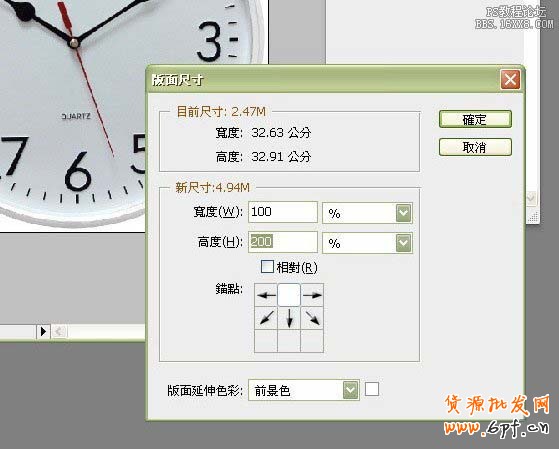Toggle the 相對 (Relative) checkbox

[267, 266]
